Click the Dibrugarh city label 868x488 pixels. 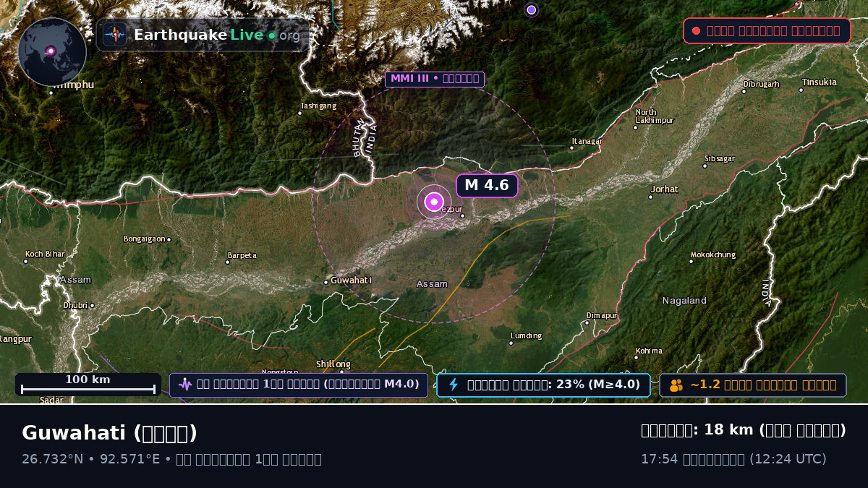point(761,84)
